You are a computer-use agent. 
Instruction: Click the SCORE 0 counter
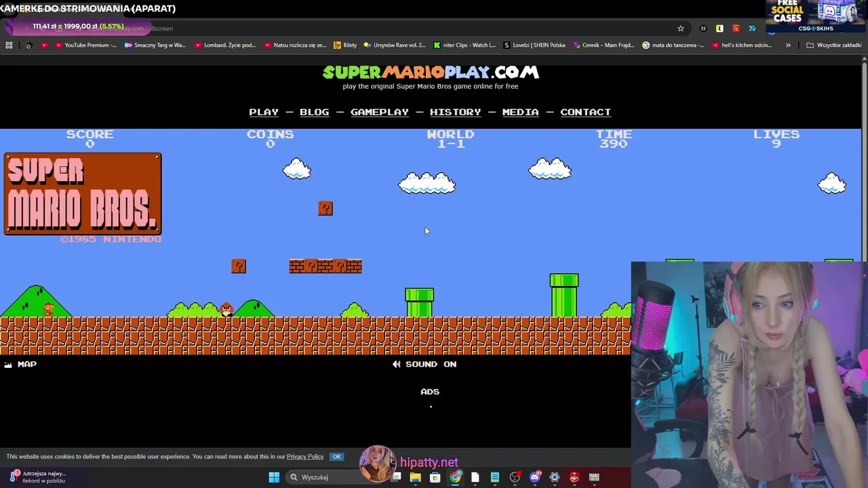click(x=90, y=138)
